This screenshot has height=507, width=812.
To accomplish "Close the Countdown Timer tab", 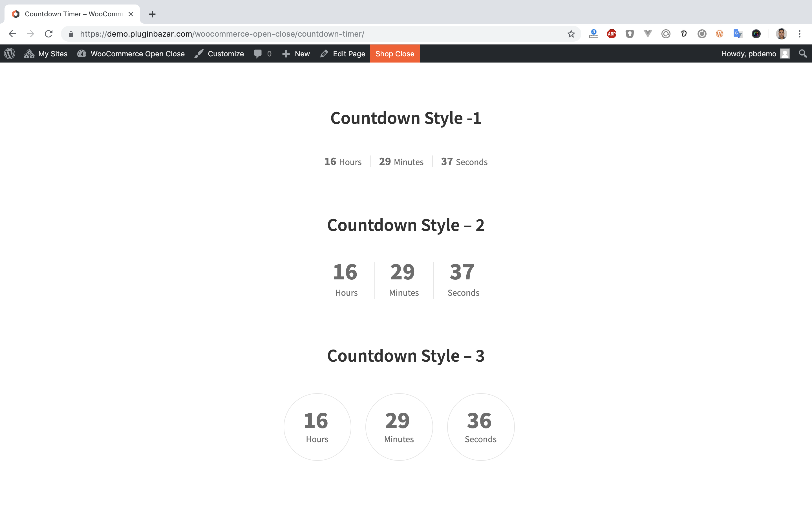I will pos(131,14).
